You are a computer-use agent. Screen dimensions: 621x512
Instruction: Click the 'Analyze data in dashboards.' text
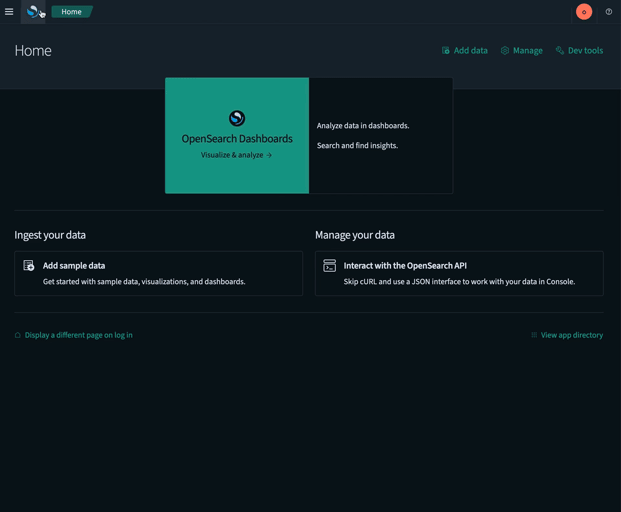[x=363, y=126]
